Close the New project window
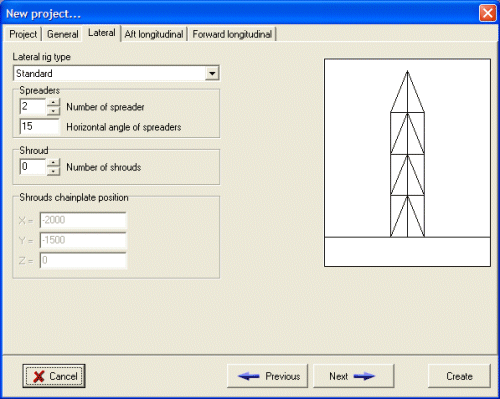 point(487,13)
